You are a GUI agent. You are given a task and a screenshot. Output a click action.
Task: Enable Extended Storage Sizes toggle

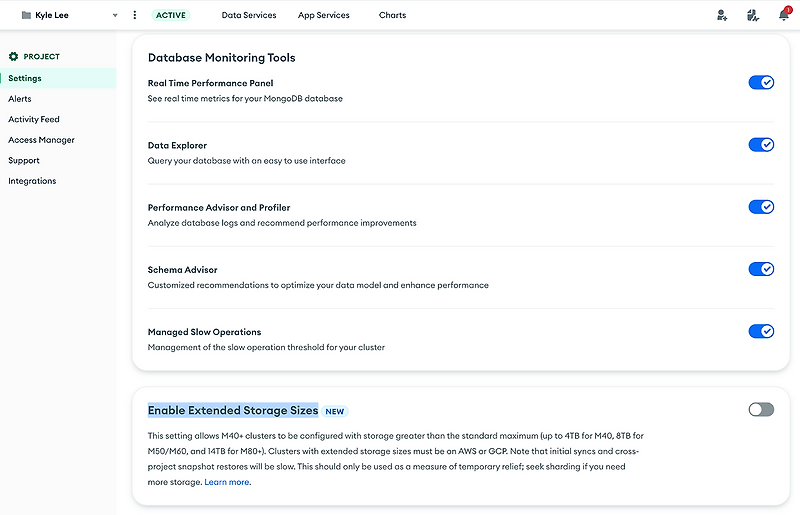761,409
